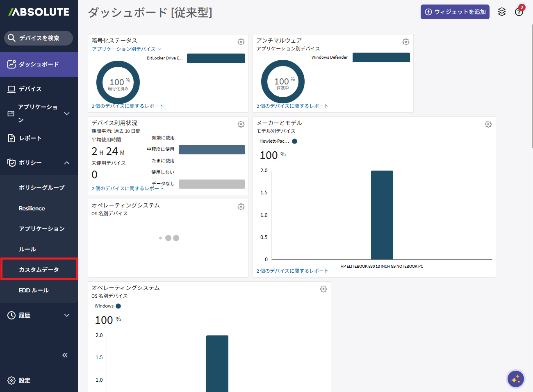The height and width of the screenshot is (392, 533).
Task: Click gear icon on デバイス利用状況 widget
Action: coord(241,124)
